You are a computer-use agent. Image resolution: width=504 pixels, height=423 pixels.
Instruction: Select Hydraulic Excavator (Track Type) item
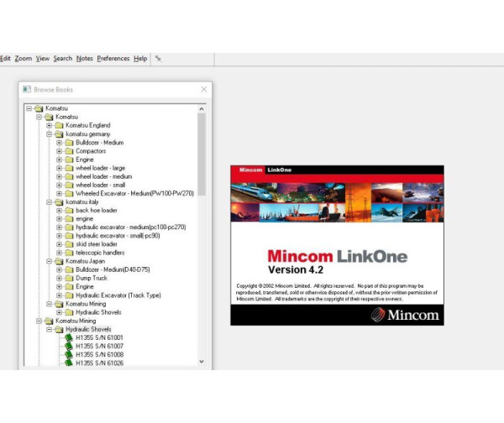[118, 295]
